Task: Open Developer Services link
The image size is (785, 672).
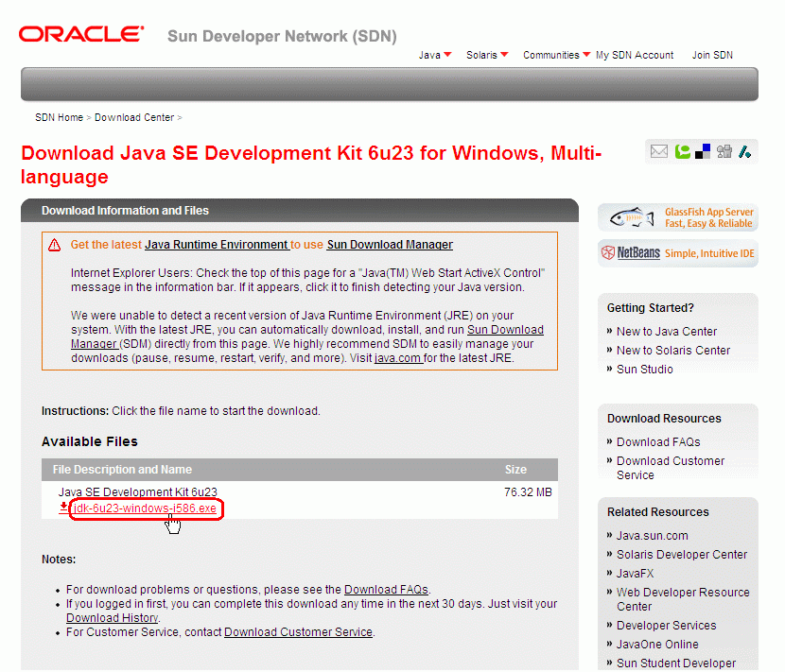Action: click(x=666, y=626)
